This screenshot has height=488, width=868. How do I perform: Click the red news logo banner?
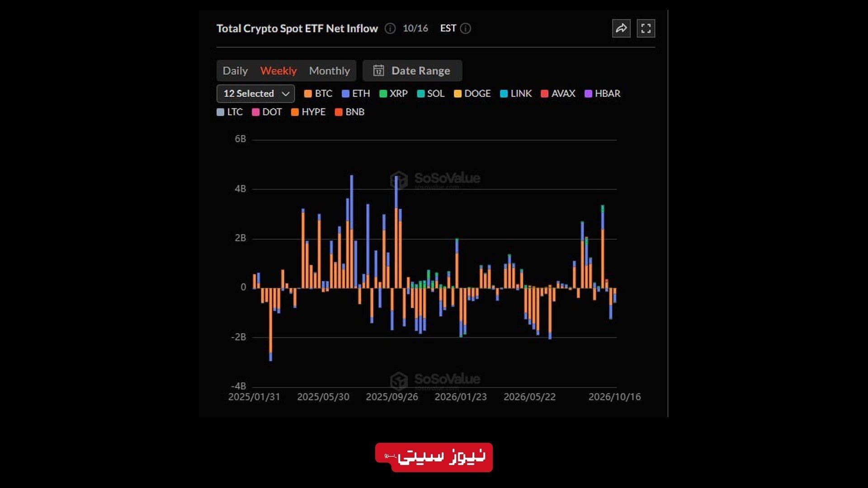(434, 457)
